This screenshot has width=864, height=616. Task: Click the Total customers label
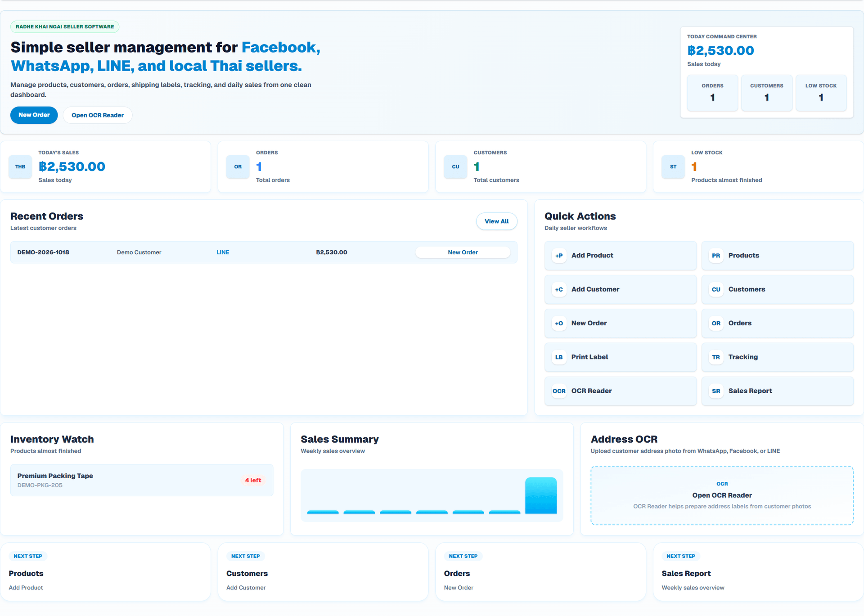tap(496, 180)
